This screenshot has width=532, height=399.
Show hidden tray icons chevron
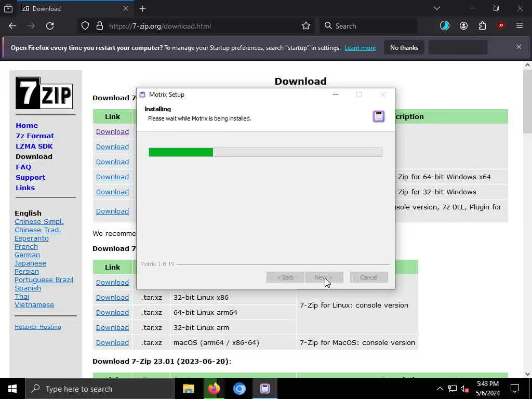pos(440,389)
